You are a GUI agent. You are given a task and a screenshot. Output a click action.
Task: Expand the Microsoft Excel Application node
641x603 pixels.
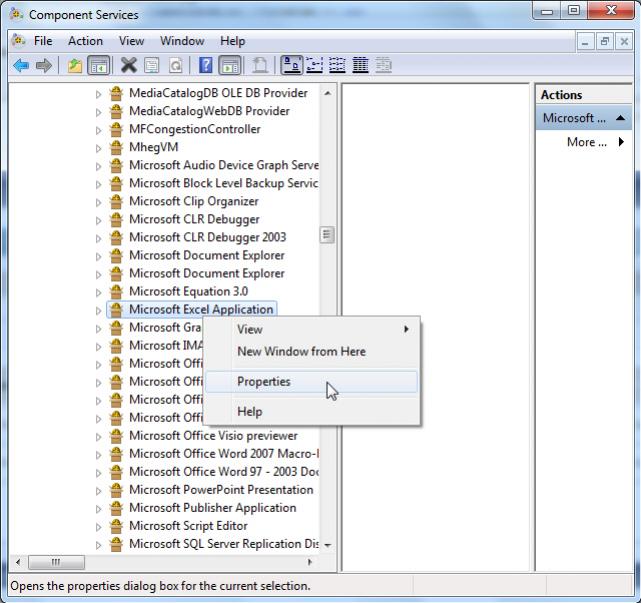(x=98, y=311)
